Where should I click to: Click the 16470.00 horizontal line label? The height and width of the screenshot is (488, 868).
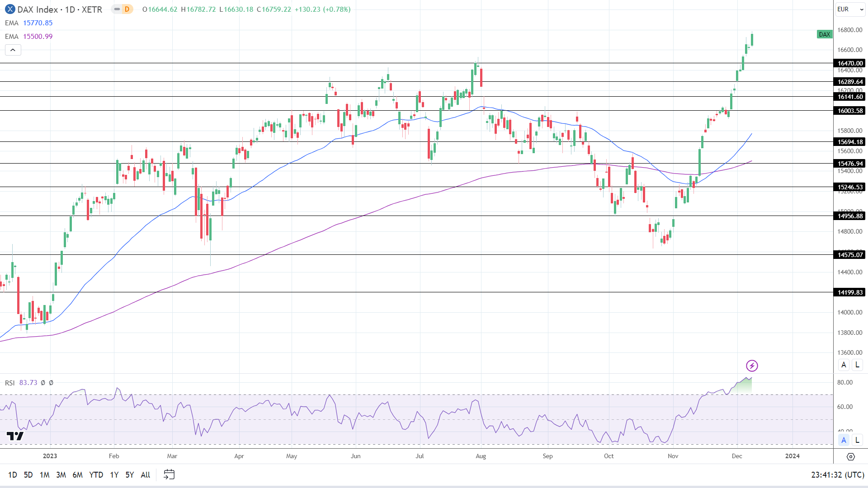(849, 63)
